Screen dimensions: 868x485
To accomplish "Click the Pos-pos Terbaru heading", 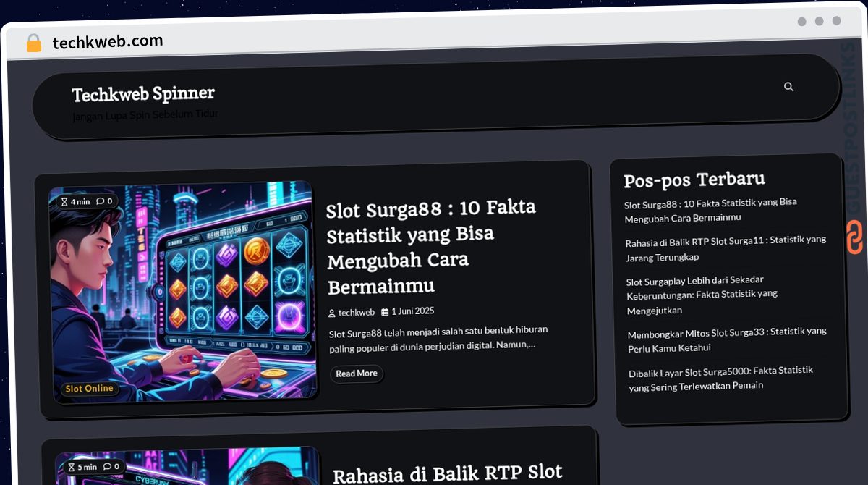I will pos(694,179).
